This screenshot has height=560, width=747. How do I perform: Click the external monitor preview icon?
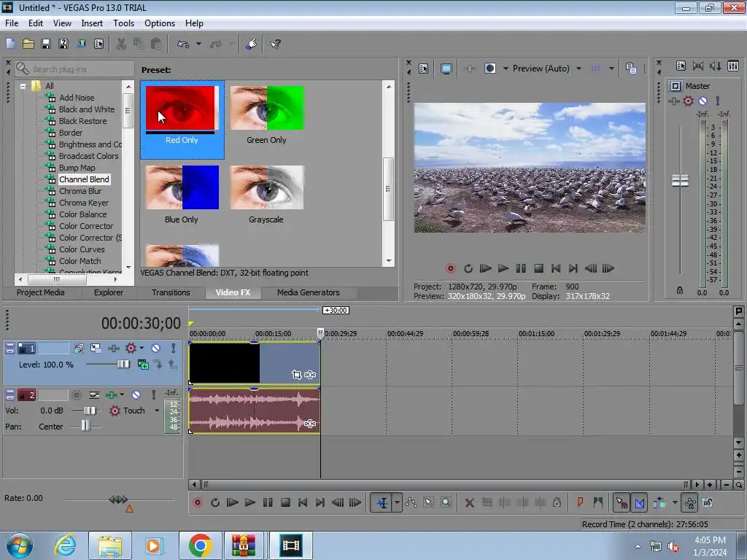(x=446, y=69)
